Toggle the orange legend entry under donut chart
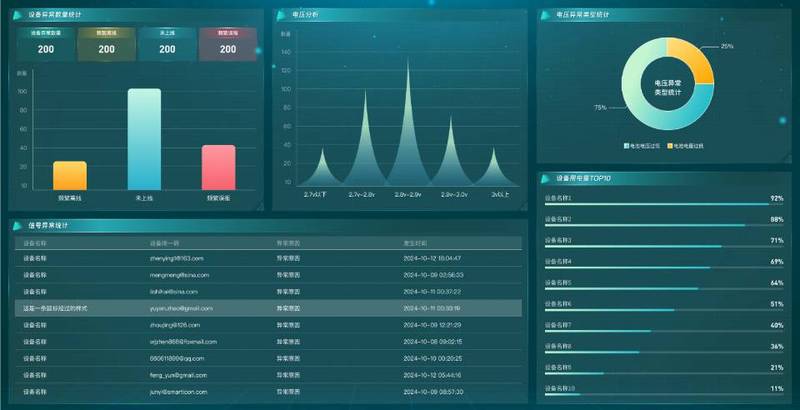Viewport: 800px width, 410px height. click(x=685, y=146)
